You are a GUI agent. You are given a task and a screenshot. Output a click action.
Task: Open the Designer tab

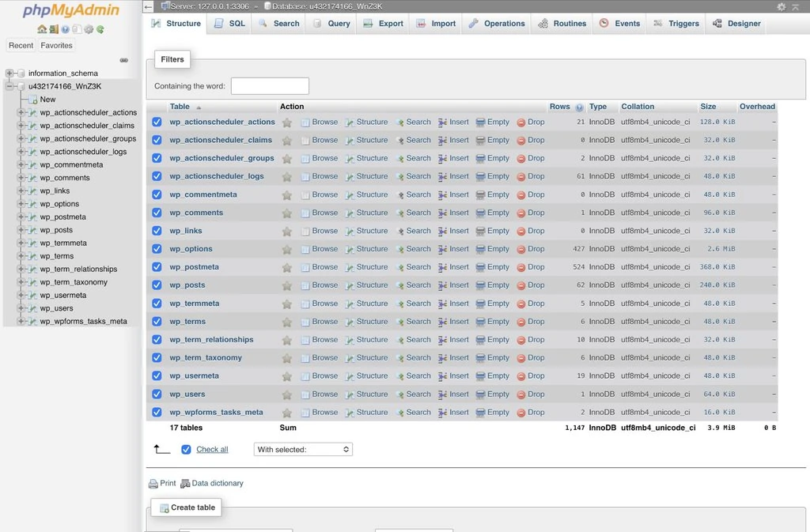pos(736,24)
